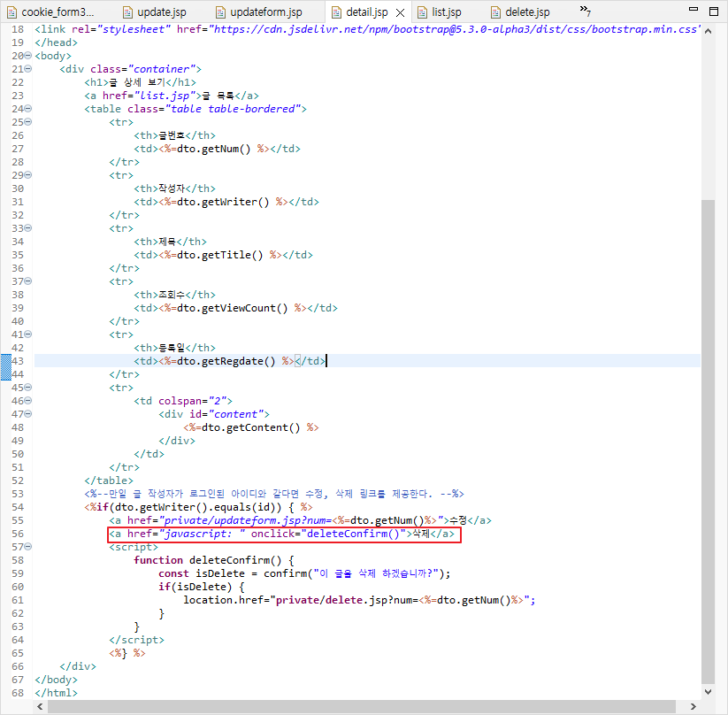Image resolution: width=728 pixels, height=715 pixels.
Task: Click the vertical scrollbar thumb
Action: click(708, 442)
